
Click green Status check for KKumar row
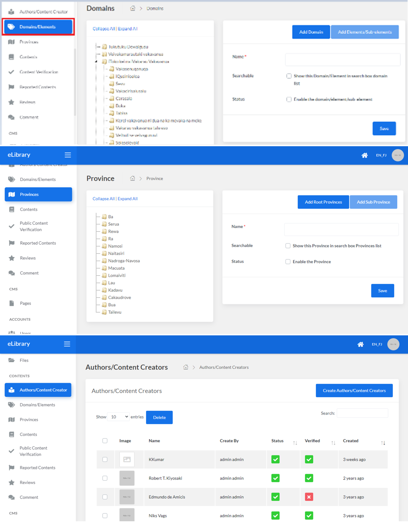coord(275,459)
